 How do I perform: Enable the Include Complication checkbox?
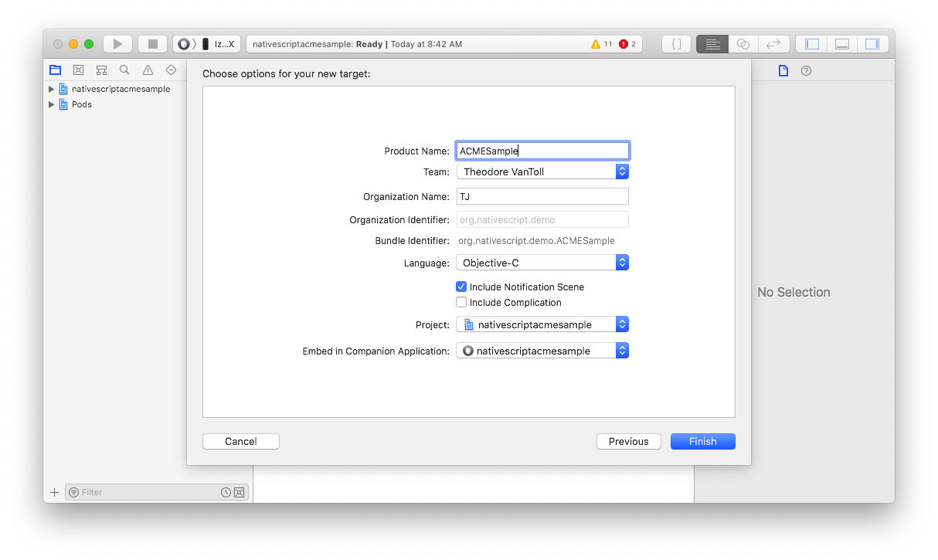click(x=461, y=303)
